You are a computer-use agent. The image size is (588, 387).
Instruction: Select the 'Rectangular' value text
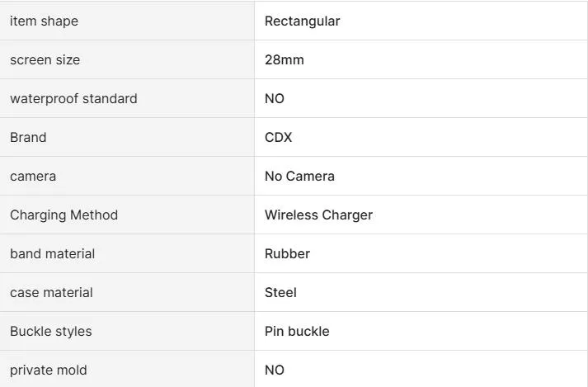click(x=302, y=21)
